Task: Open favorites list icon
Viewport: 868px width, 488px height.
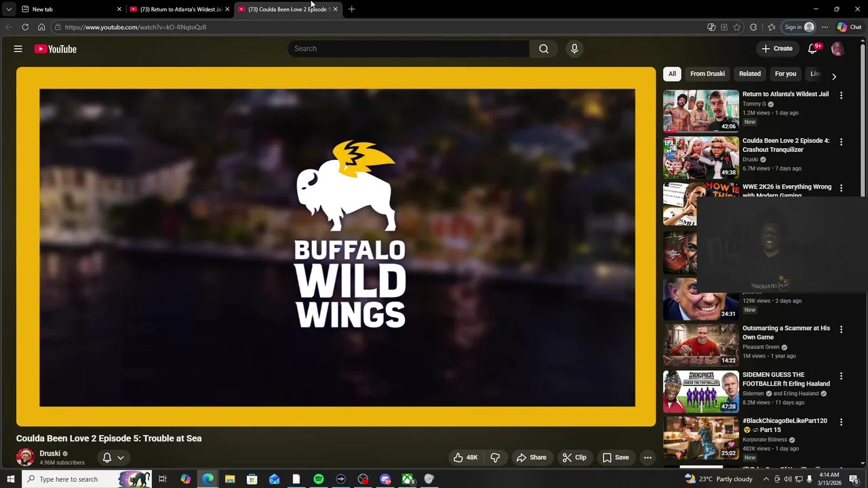Action: point(772,27)
